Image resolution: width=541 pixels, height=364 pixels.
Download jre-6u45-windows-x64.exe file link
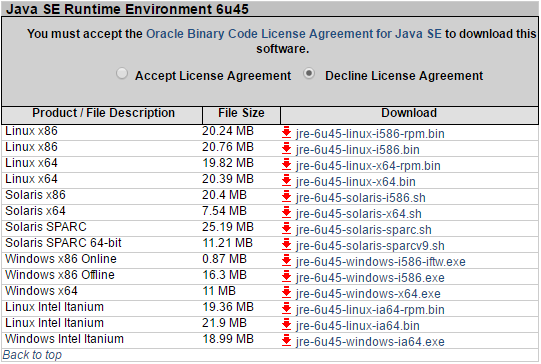point(368,294)
